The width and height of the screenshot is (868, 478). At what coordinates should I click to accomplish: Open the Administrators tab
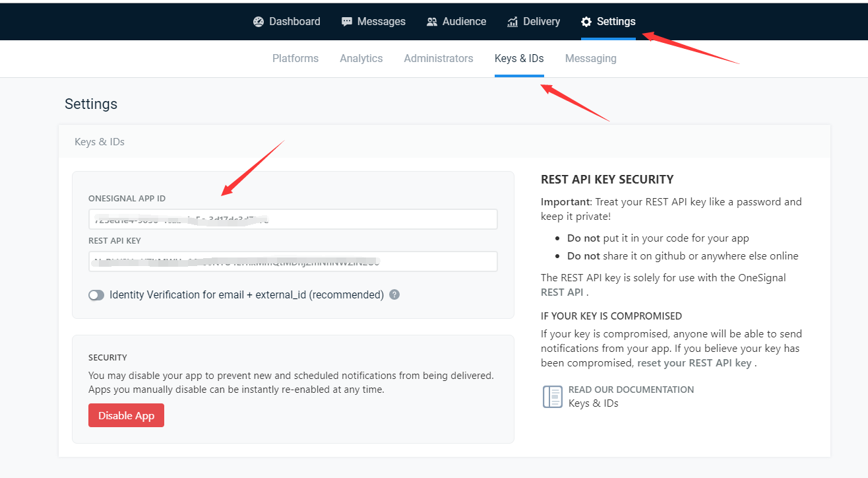click(x=439, y=59)
